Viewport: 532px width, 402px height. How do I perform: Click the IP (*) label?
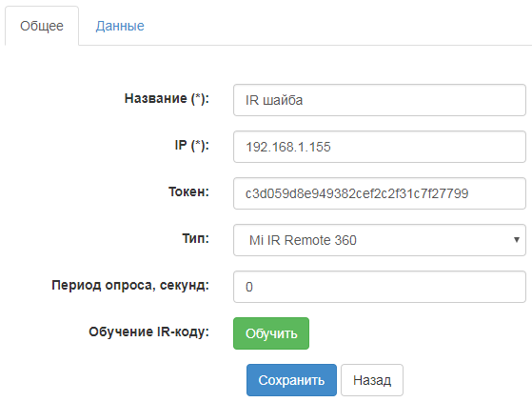pyautogui.click(x=191, y=146)
